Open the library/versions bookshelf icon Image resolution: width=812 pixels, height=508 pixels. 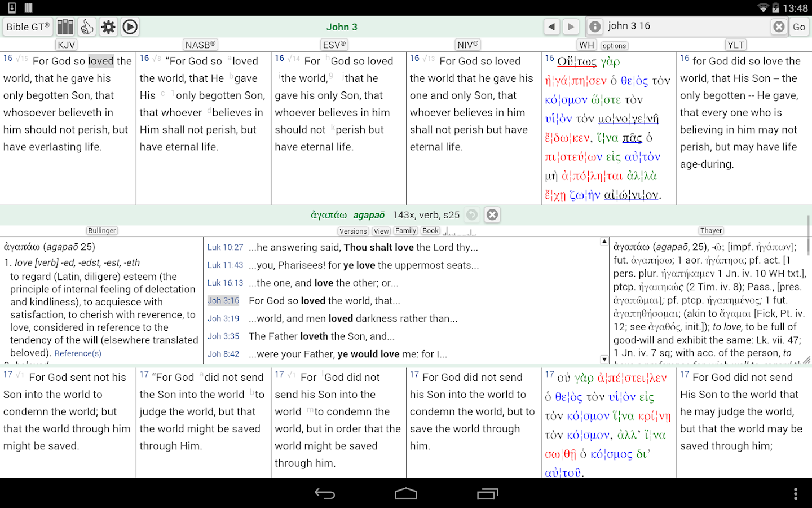65,27
